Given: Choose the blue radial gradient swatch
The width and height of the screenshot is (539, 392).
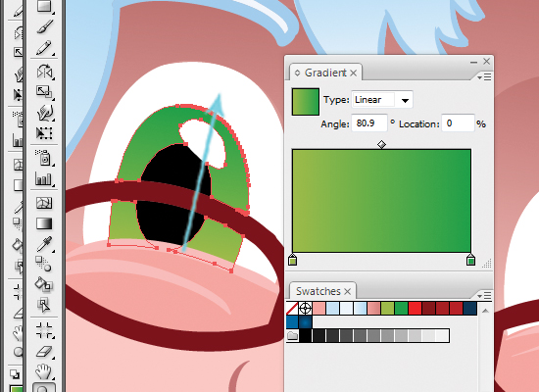Looking at the screenshot, I should point(305,322).
